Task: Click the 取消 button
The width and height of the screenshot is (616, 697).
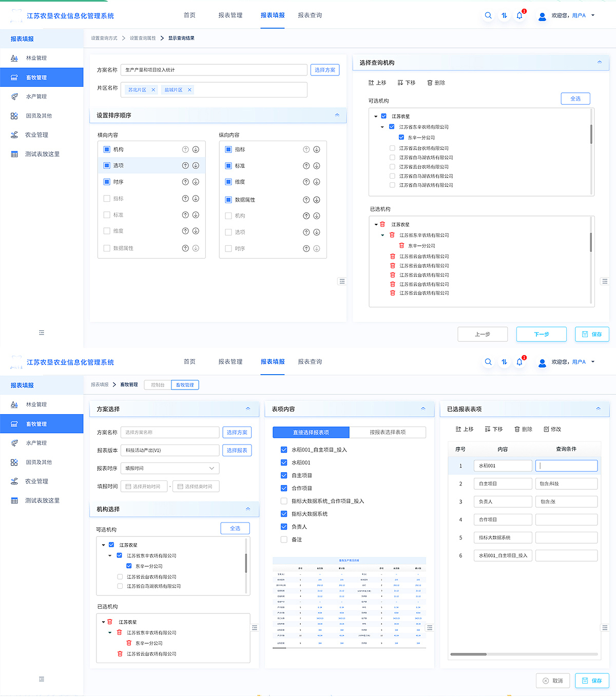Action: pos(553,681)
